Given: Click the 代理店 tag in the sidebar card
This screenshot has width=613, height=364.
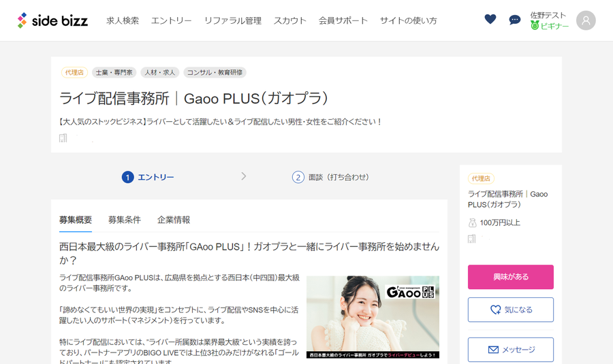Looking at the screenshot, I should pos(481,178).
